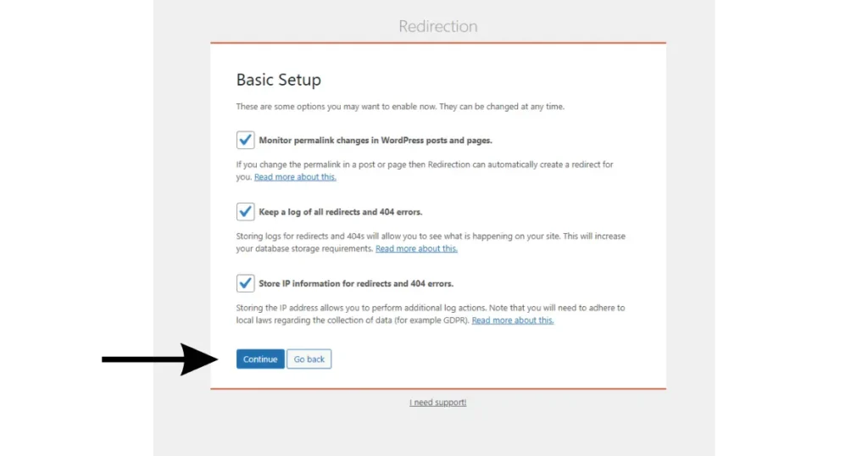This screenshot has width=868, height=456.
Task: Click the Monitor permalink changes label text
Action: coord(375,140)
